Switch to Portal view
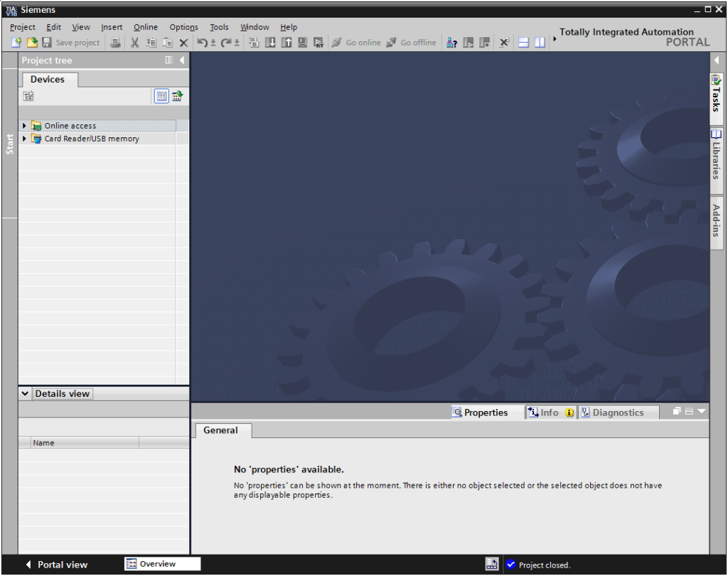728x576 pixels. coord(56,565)
